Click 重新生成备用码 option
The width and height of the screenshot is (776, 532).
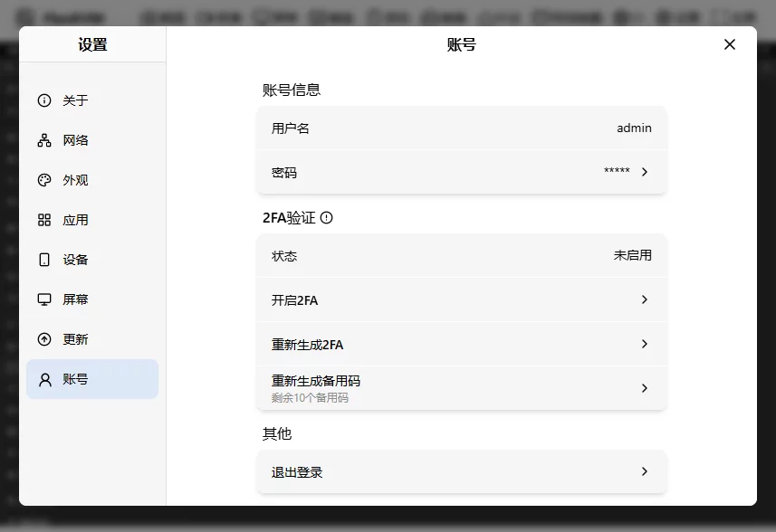tap(316, 381)
